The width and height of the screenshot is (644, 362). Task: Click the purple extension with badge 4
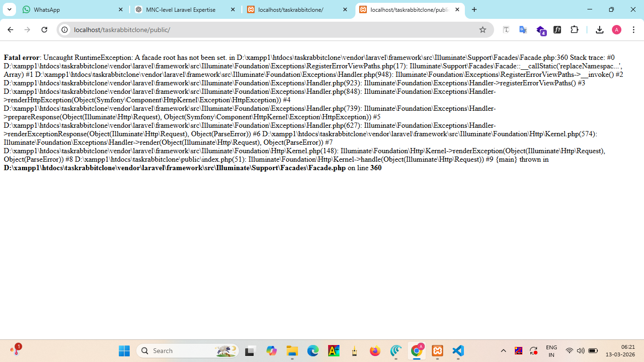540,30
